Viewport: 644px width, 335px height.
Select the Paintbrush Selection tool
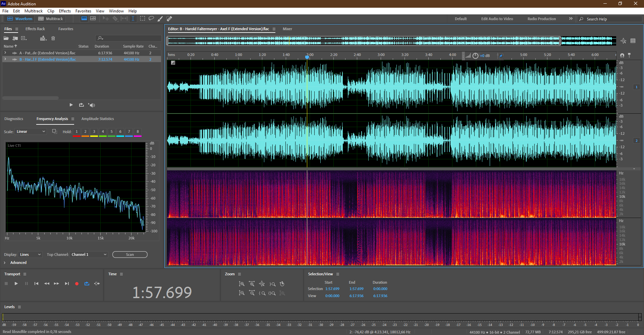click(160, 18)
